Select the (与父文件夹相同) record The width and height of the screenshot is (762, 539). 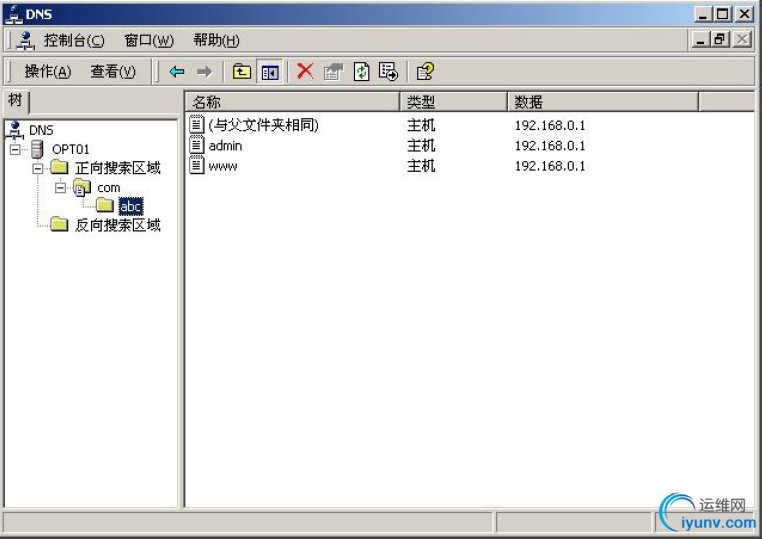tap(263, 125)
